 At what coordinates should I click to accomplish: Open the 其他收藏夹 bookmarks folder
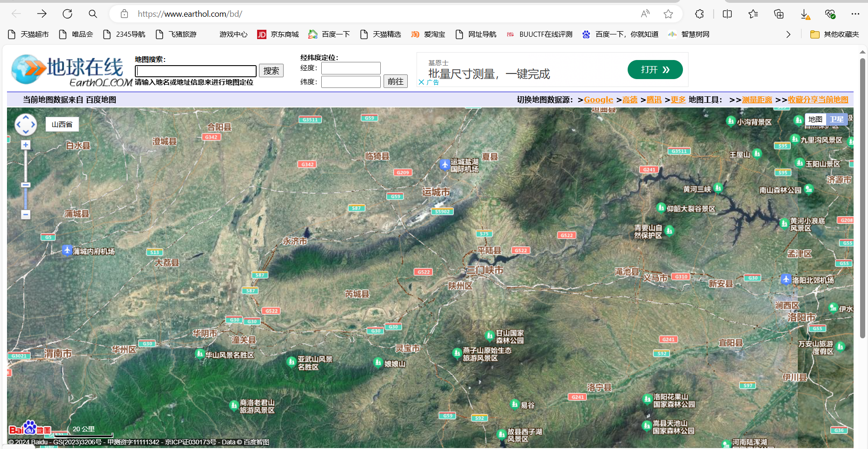coord(835,34)
